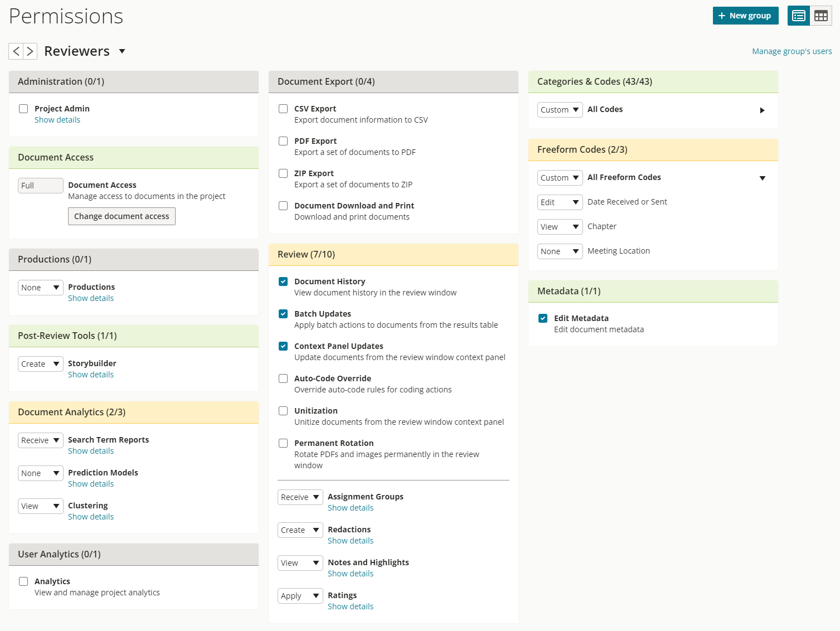This screenshot has height=631, width=840.
Task: Collapse All Freeform Codes via its arrow
Action: tap(762, 178)
